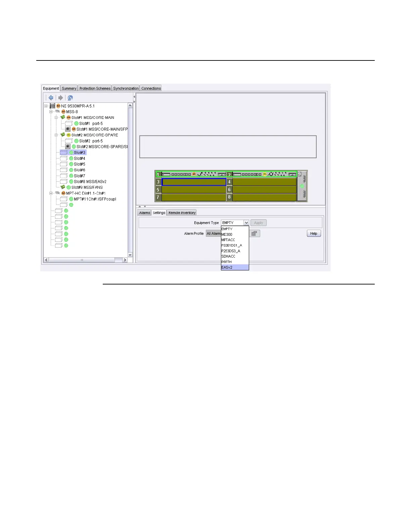Click the alarm icon on shelf slot 1 card
This screenshot has width=411, height=532.
pyautogui.click(x=194, y=174)
